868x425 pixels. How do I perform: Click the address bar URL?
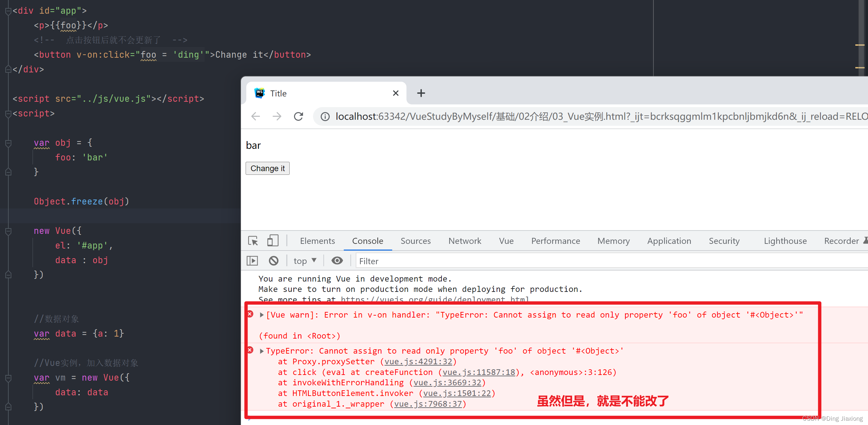click(601, 116)
